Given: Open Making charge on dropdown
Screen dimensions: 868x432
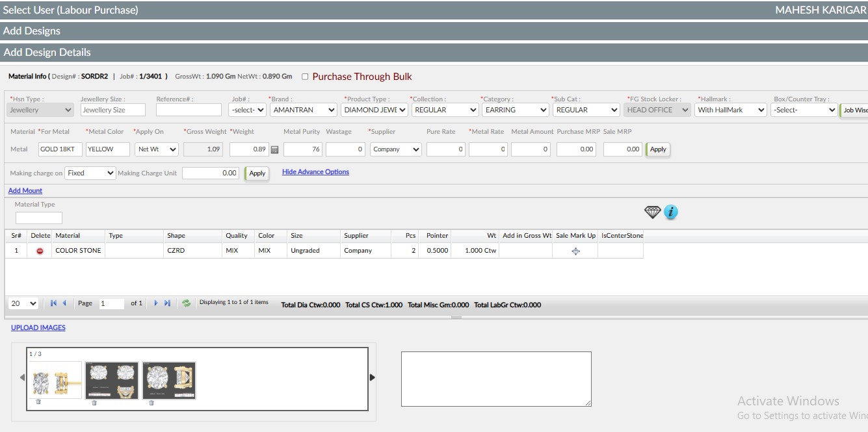Looking at the screenshot, I should (x=90, y=173).
